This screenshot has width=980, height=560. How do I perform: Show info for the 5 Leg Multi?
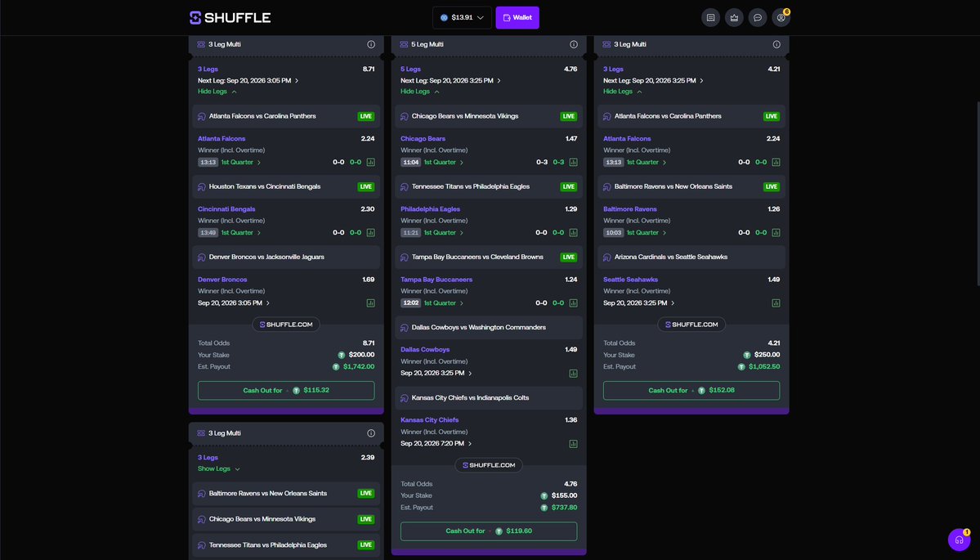click(574, 44)
